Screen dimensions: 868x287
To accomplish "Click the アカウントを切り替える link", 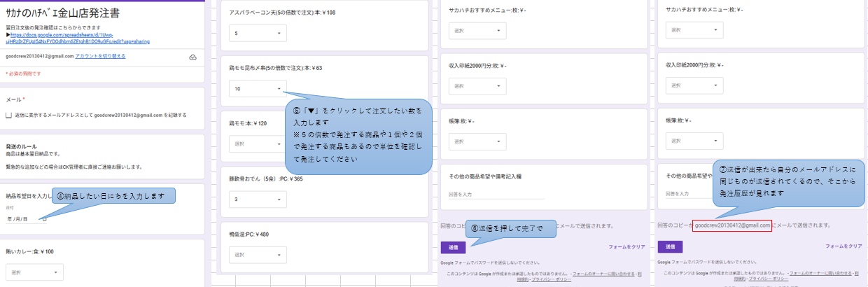I will (x=100, y=56).
